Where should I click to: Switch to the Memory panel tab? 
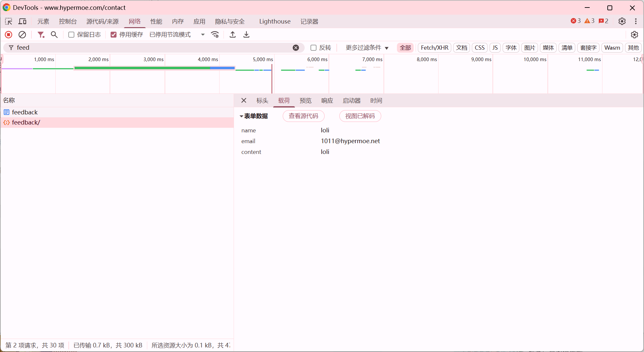pyautogui.click(x=178, y=22)
